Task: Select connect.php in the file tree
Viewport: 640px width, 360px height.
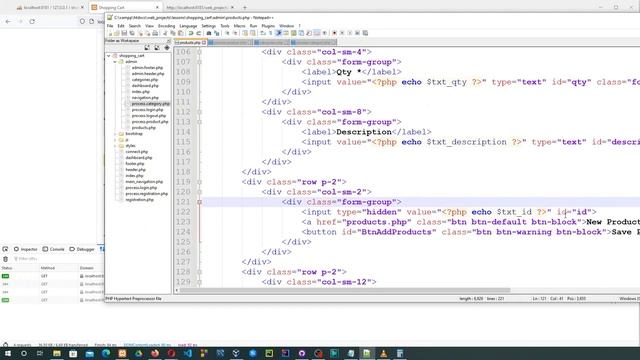Action: coord(137,152)
